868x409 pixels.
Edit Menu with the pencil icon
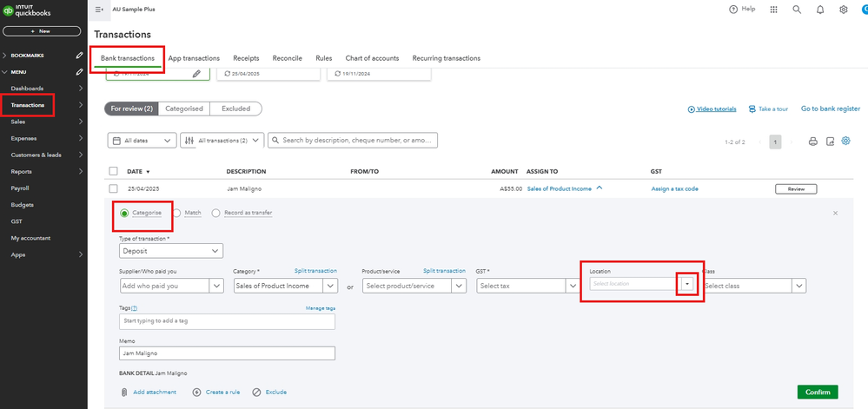click(x=80, y=72)
